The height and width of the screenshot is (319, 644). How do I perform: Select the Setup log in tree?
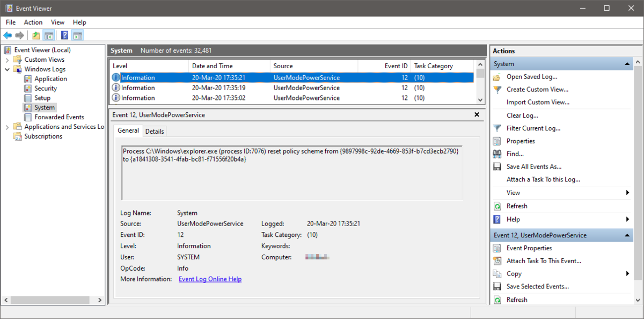42,98
